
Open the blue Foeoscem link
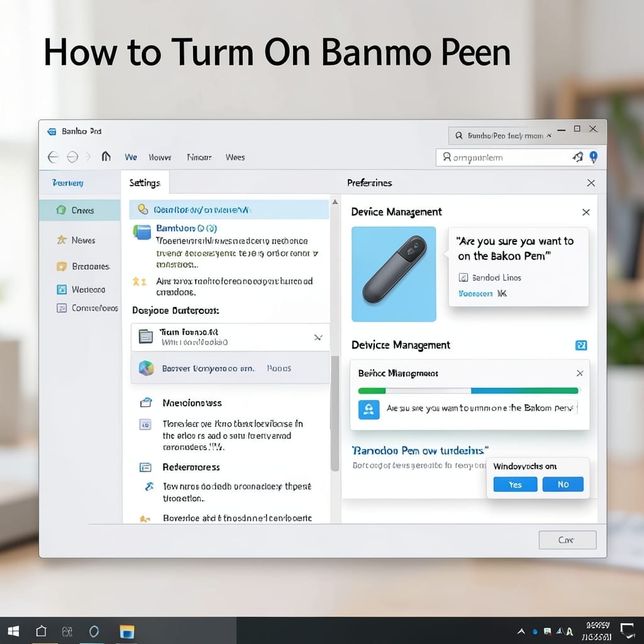475,294
